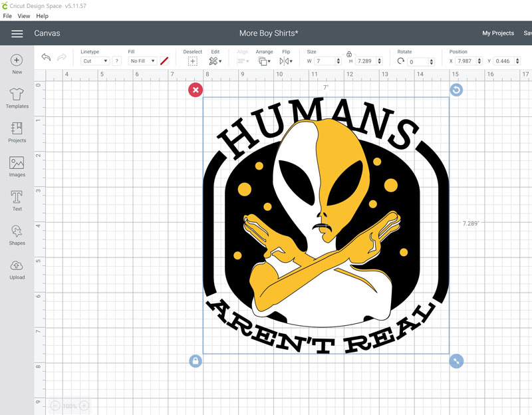Go to My Projects

(498, 33)
